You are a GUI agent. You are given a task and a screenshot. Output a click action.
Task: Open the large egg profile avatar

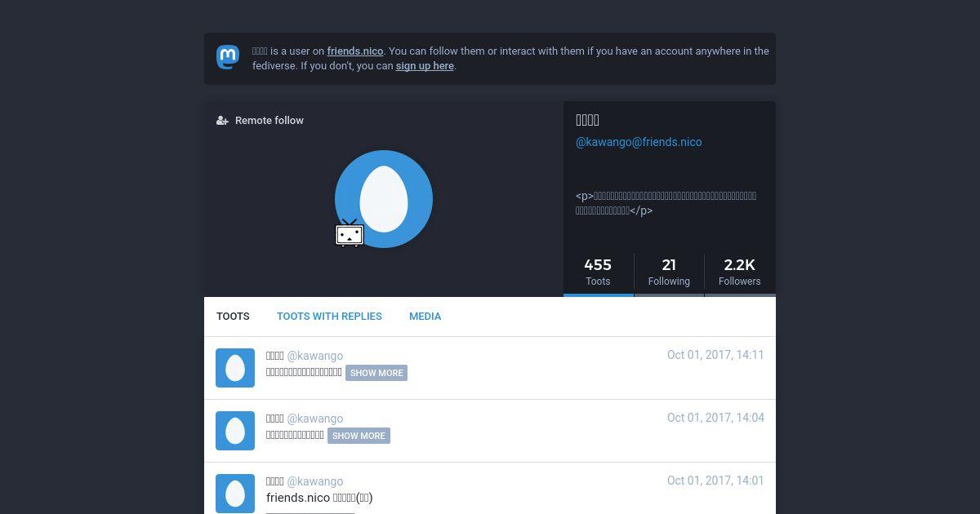point(384,199)
